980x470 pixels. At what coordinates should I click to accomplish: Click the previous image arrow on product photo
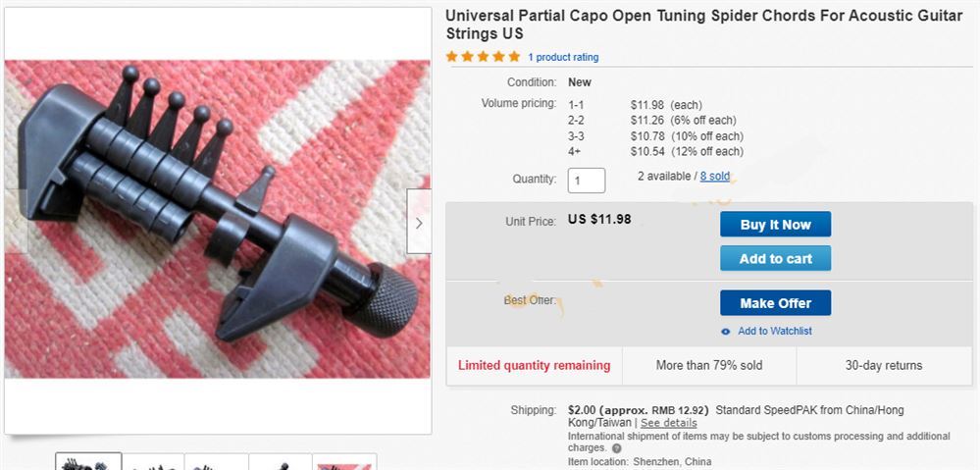coord(17,222)
